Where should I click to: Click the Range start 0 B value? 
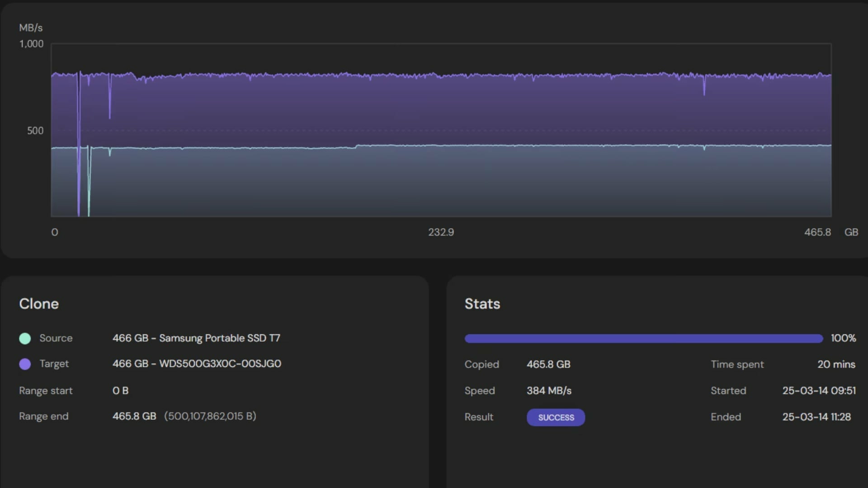(120, 390)
